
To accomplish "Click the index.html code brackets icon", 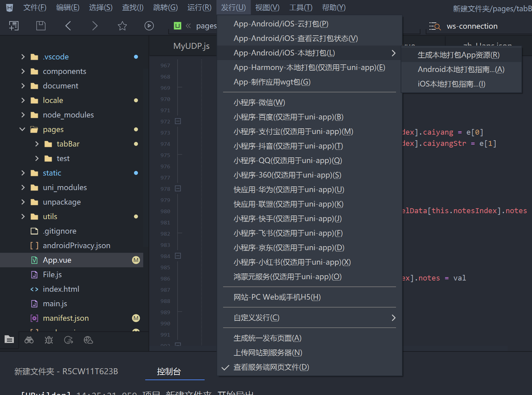I will (34, 289).
